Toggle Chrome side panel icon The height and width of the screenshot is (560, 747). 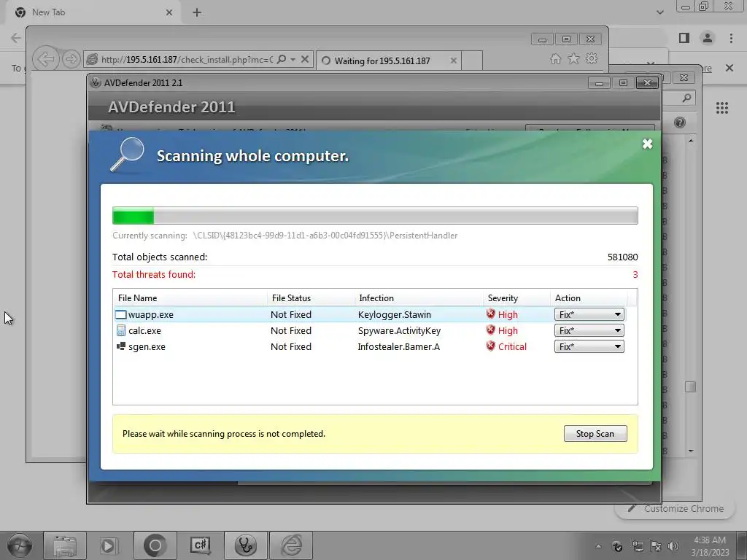(684, 38)
